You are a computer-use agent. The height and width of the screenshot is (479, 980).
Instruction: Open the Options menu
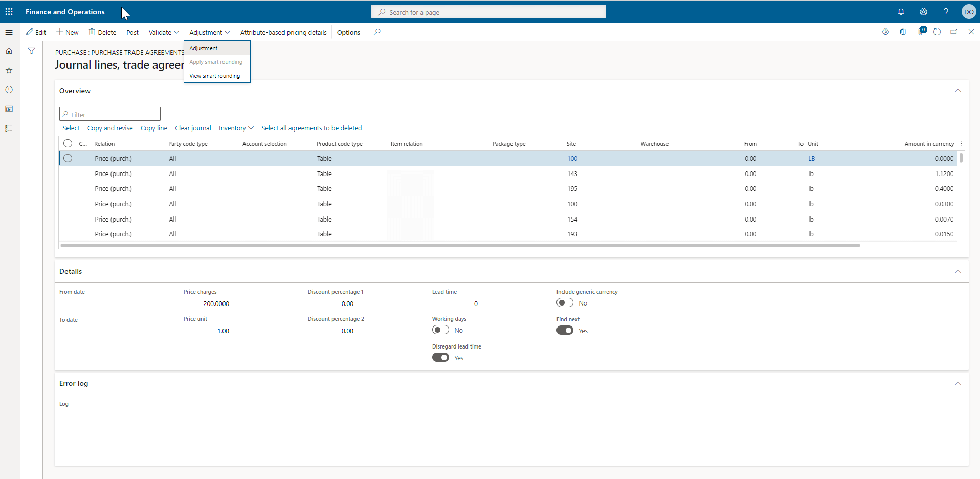point(348,32)
